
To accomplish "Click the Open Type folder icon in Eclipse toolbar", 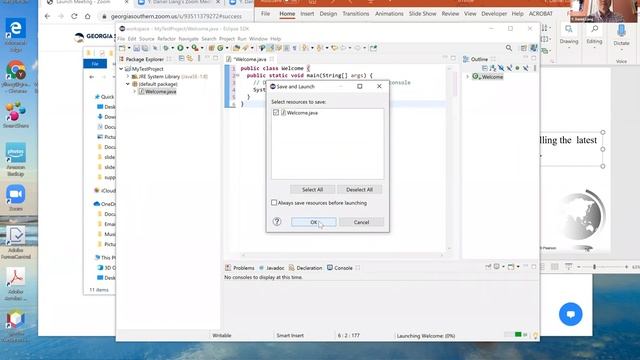I will [x=236, y=48].
